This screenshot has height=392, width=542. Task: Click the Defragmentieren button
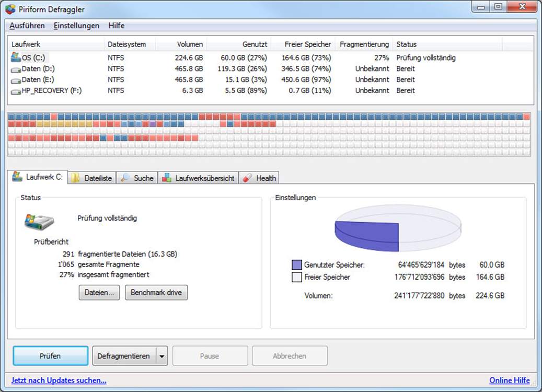pos(124,356)
